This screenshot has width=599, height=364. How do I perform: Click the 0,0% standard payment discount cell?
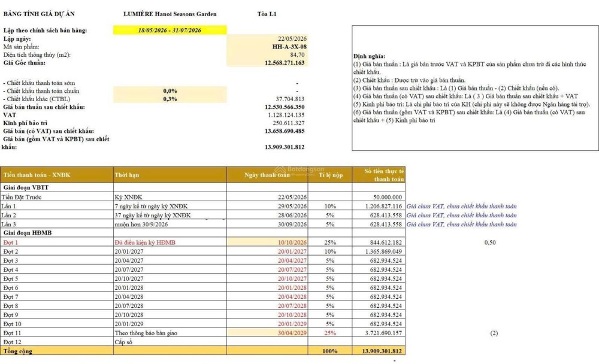click(x=170, y=91)
